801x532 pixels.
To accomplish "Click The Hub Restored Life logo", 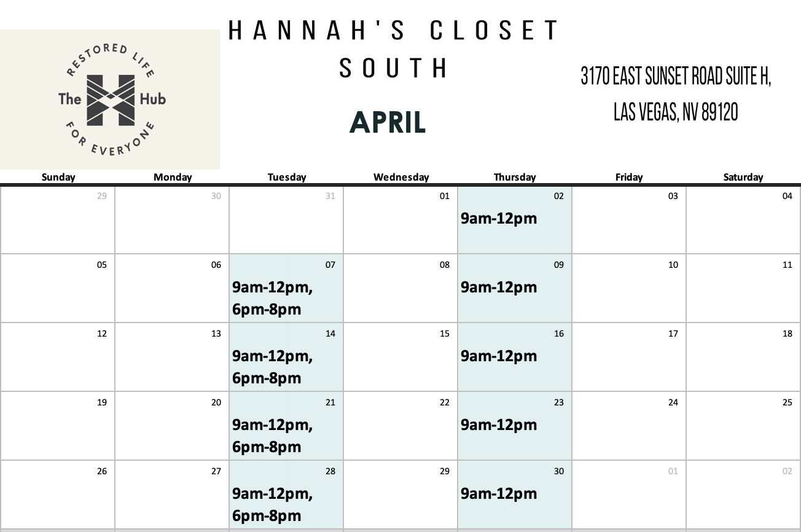I will 111,100.
